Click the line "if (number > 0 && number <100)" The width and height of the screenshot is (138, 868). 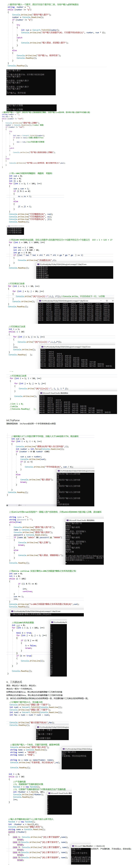(33, 452)
